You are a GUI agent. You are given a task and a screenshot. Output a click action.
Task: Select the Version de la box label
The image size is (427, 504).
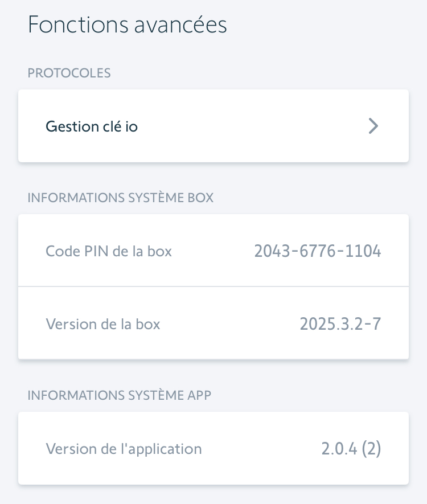[103, 324]
